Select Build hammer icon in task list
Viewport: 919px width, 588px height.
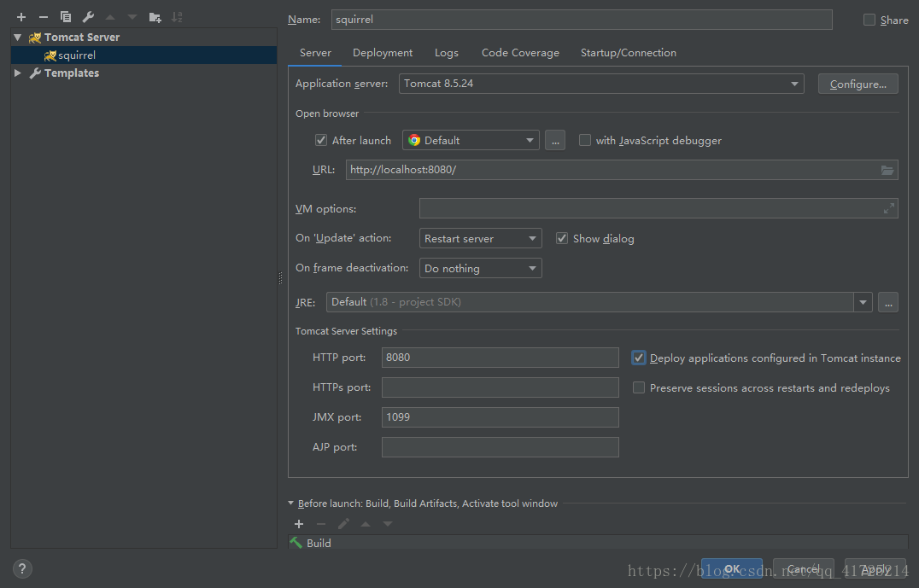click(296, 543)
